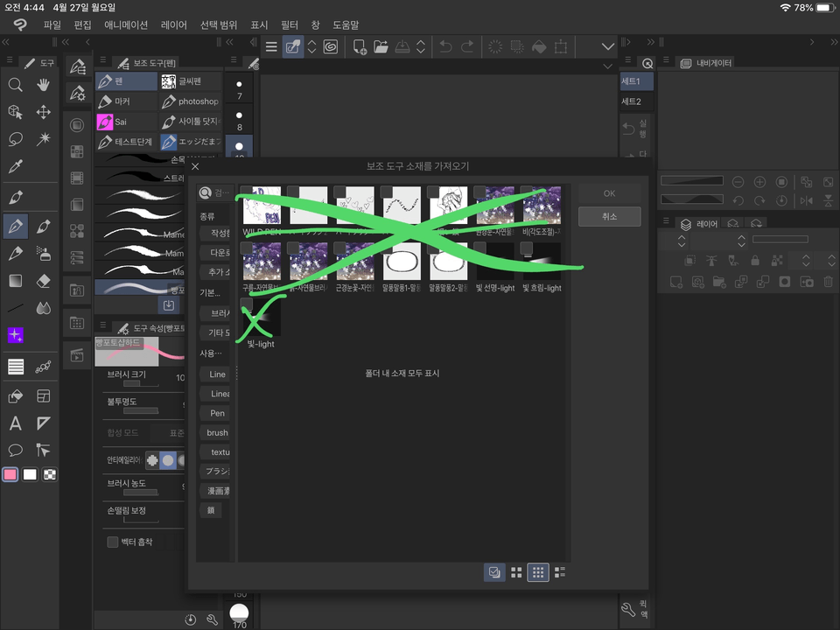This screenshot has height=630, width=840.
Task: Check the 빛 흐림-light material checkbox
Action: (527, 248)
